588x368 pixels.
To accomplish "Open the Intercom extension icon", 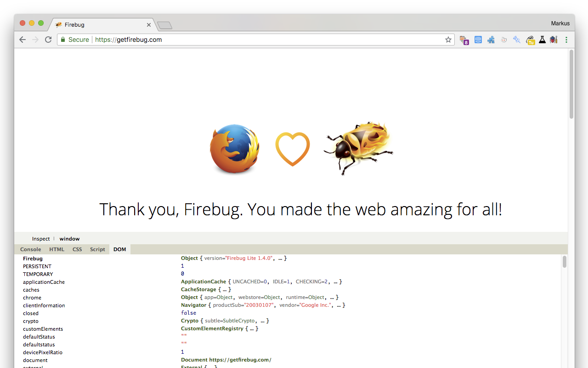I will 478,40.
